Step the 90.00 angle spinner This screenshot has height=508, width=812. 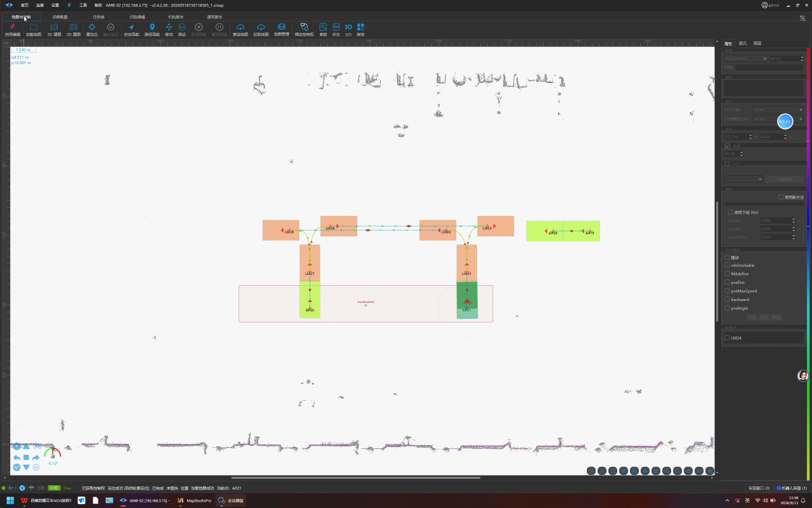coord(741,154)
